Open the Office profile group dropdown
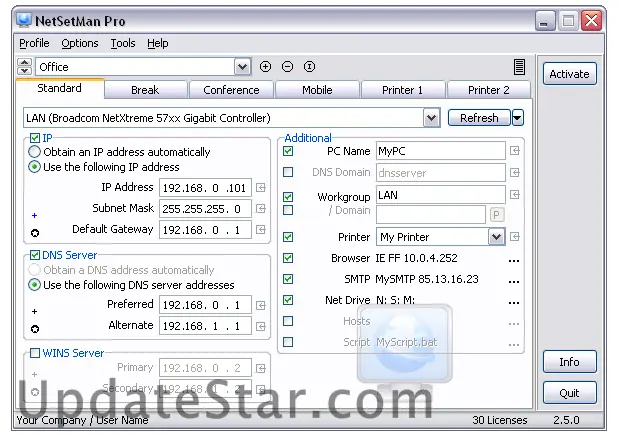Screen dimensions: 620x444 pos(242,67)
